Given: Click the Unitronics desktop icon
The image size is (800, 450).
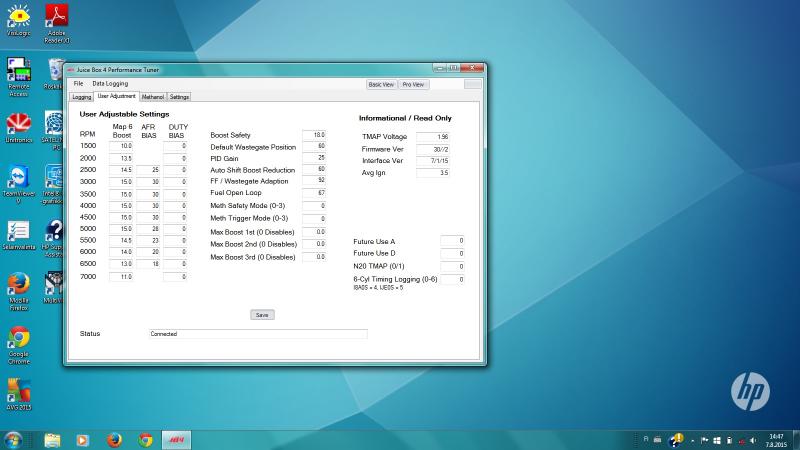Looking at the screenshot, I should point(18,124).
